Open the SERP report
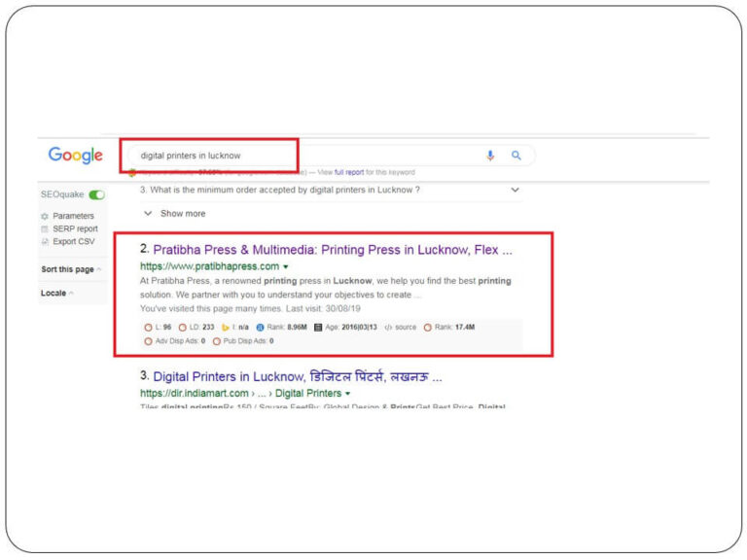This screenshot has width=747, height=560. [x=75, y=229]
